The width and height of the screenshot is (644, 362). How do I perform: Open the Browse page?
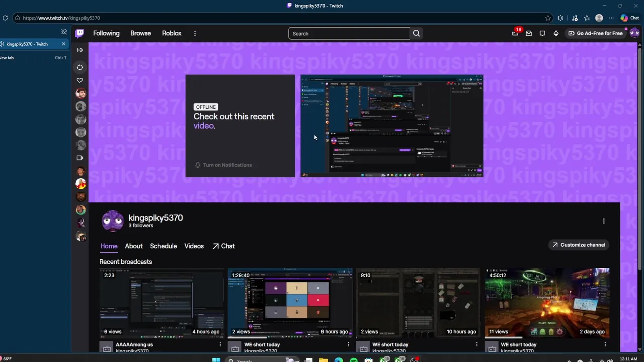140,33
